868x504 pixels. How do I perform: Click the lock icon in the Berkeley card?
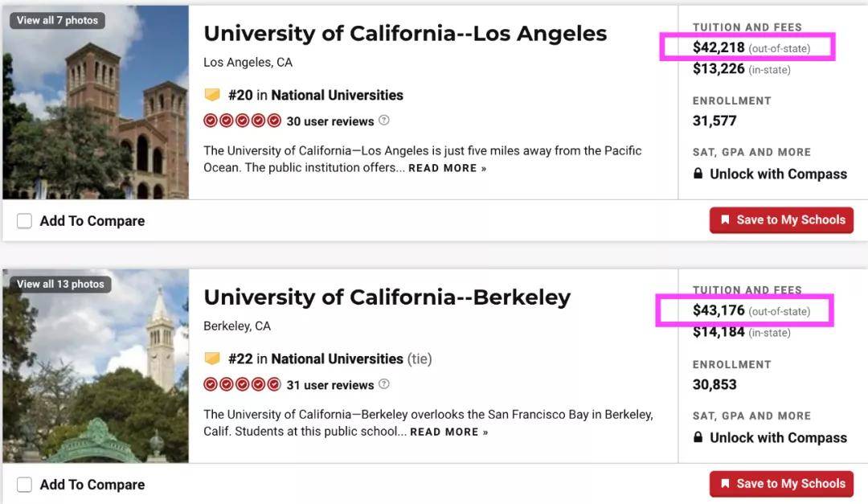click(698, 437)
